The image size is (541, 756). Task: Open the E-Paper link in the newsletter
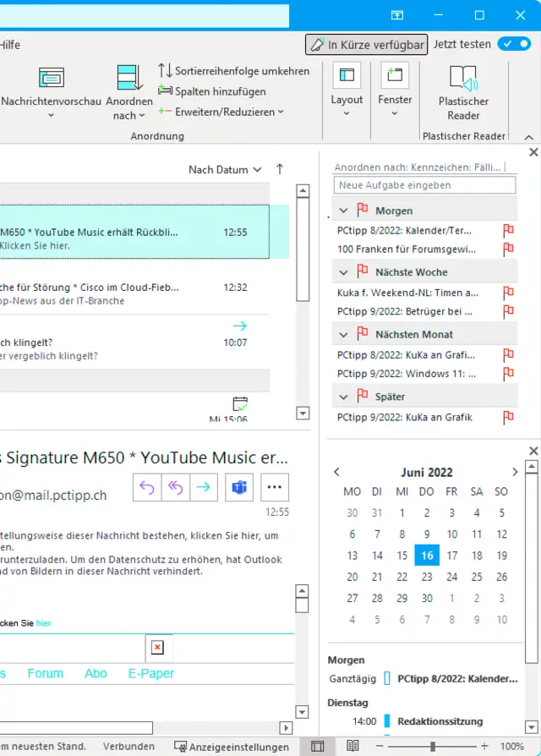tap(150, 673)
